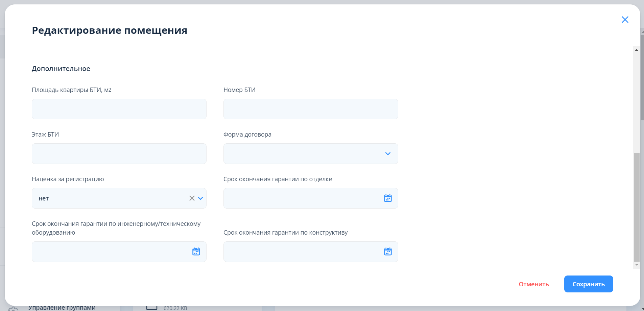The width and height of the screenshot is (644, 311).
Task: Select the Этаж БТИ text field
Action: coord(119,153)
